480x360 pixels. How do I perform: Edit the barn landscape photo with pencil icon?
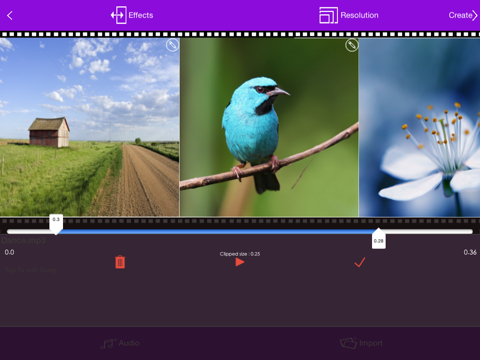tap(172, 45)
